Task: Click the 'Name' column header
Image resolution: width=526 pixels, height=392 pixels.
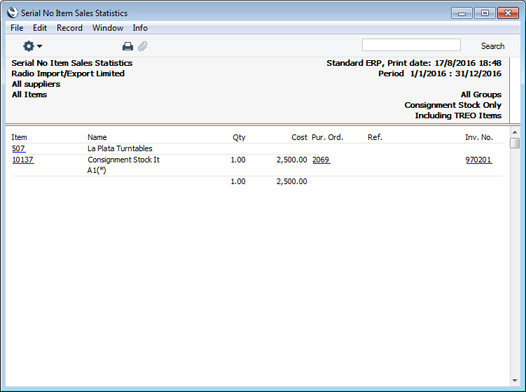Action: [97, 137]
